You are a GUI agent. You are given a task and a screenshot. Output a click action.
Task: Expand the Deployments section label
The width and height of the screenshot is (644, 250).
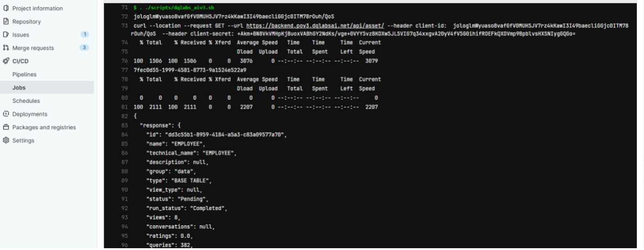(30, 114)
